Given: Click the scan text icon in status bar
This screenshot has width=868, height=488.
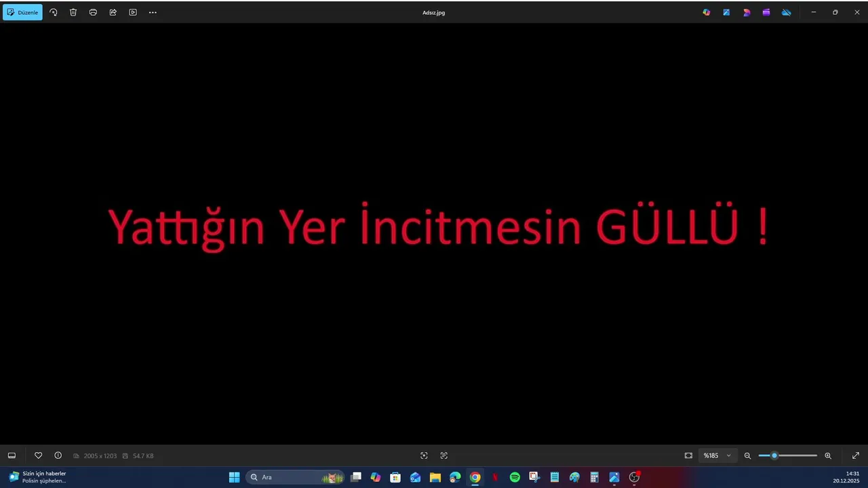Looking at the screenshot, I should click(444, 455).
